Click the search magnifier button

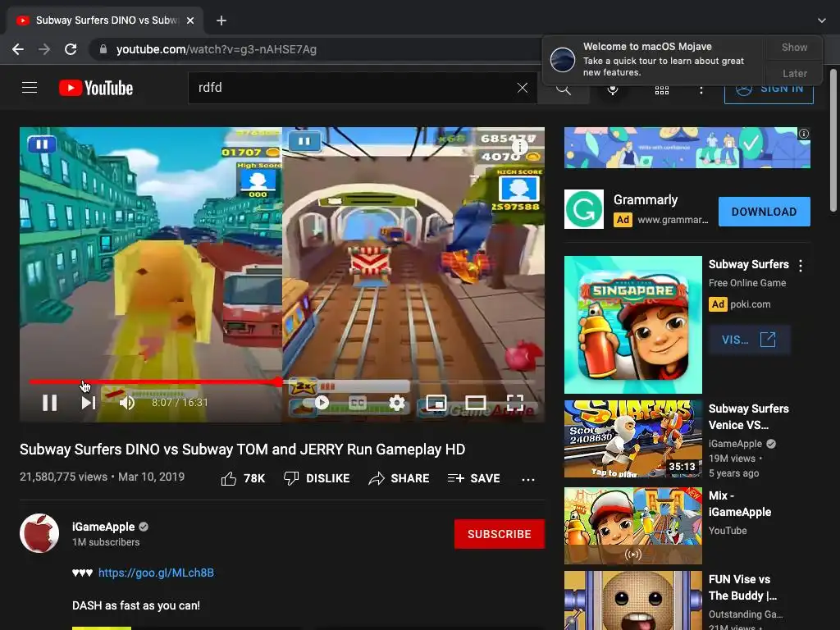click(563, 89)
